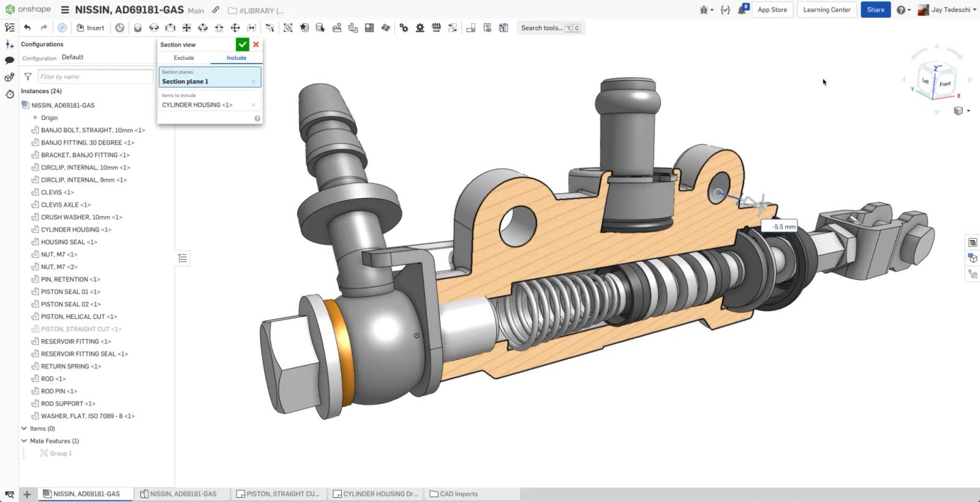The height and width of the screenshot is (502, 980).
Task: Open the help menu dropdown
Action: [x=903, y=10]
